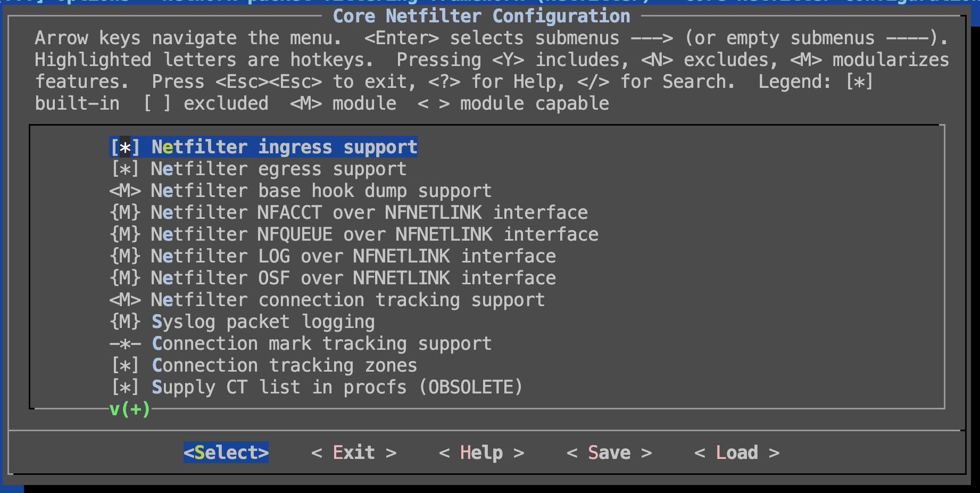980x493 pixels.
Task: Click the {M} marker for Syslog packet logging
Action: pos(125,322)
